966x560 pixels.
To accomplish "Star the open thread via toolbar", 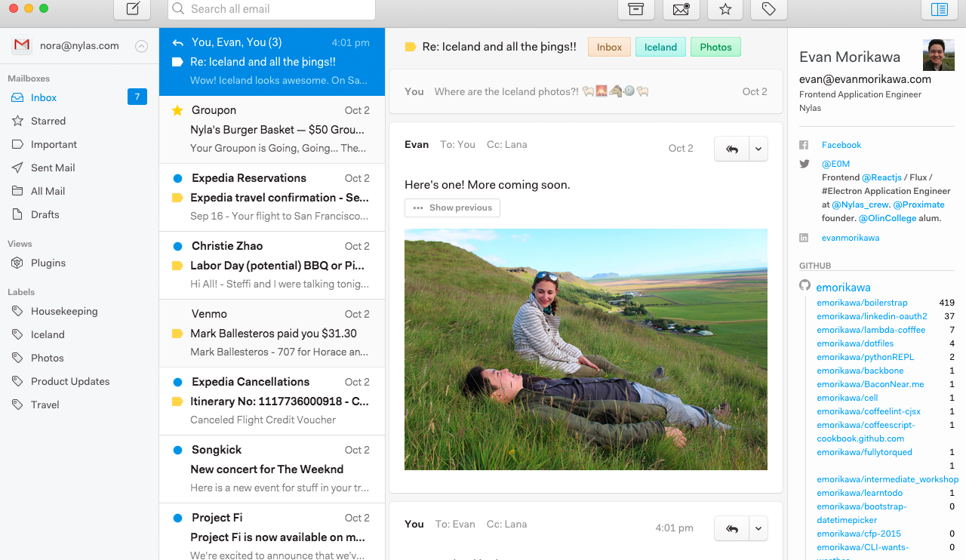I will coord(724,9).
